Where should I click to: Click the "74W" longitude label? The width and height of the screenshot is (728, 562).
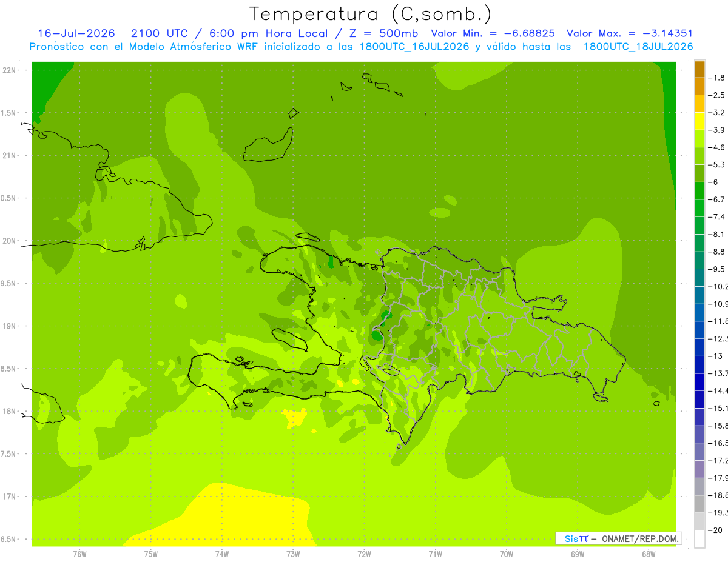pos(221,554)
